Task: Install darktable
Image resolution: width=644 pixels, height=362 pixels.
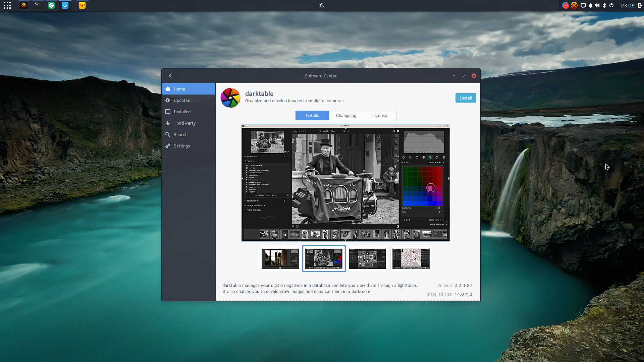Action: click(466, 98)
